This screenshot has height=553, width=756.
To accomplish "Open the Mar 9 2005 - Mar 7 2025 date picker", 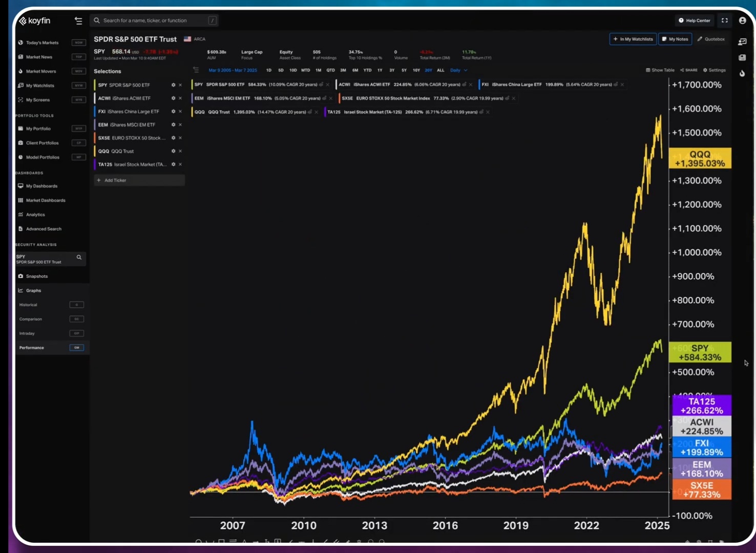I will 233,70.
